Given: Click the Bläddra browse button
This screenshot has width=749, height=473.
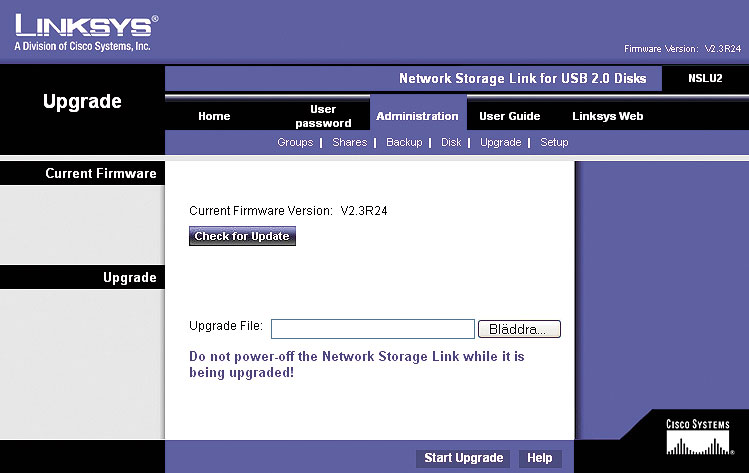Looking at the screenshot, I should pos(519,329).
